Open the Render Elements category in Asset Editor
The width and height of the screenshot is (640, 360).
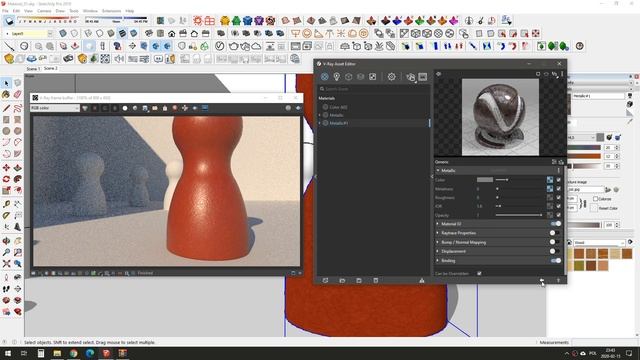pos(360,77)
